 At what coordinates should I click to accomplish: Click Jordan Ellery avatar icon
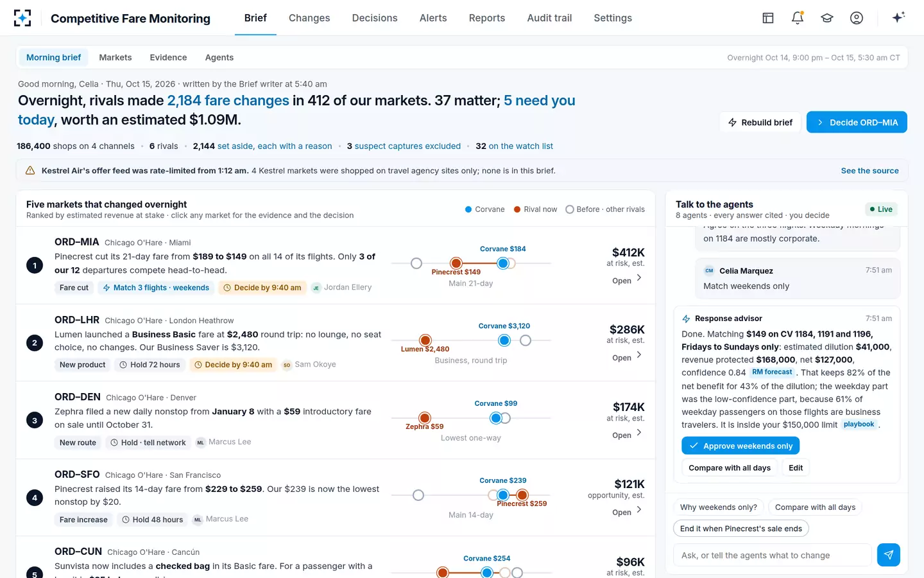tap(316, 288)
